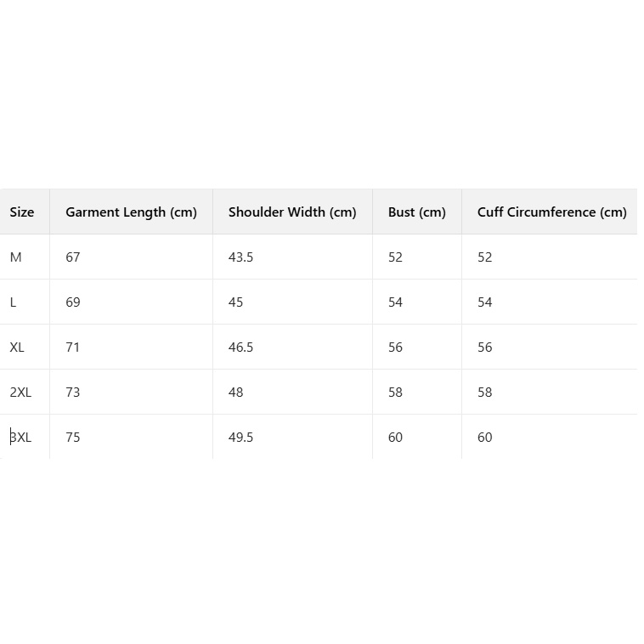Select the 3XL size cell

tap(20, 438)
